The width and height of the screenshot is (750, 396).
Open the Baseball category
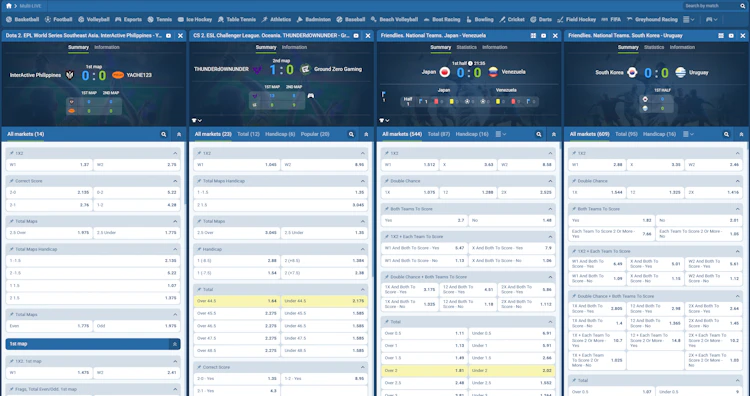tap(351, 20)
